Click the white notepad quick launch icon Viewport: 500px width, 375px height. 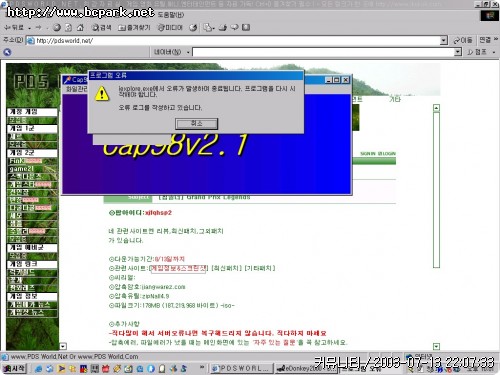[x=162, y=369]
